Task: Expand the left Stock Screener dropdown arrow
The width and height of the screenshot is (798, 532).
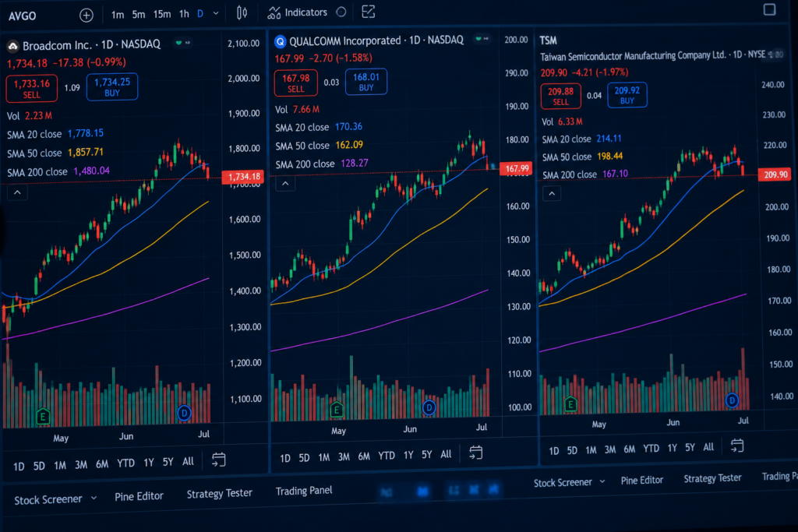Action: click(94, 499)
